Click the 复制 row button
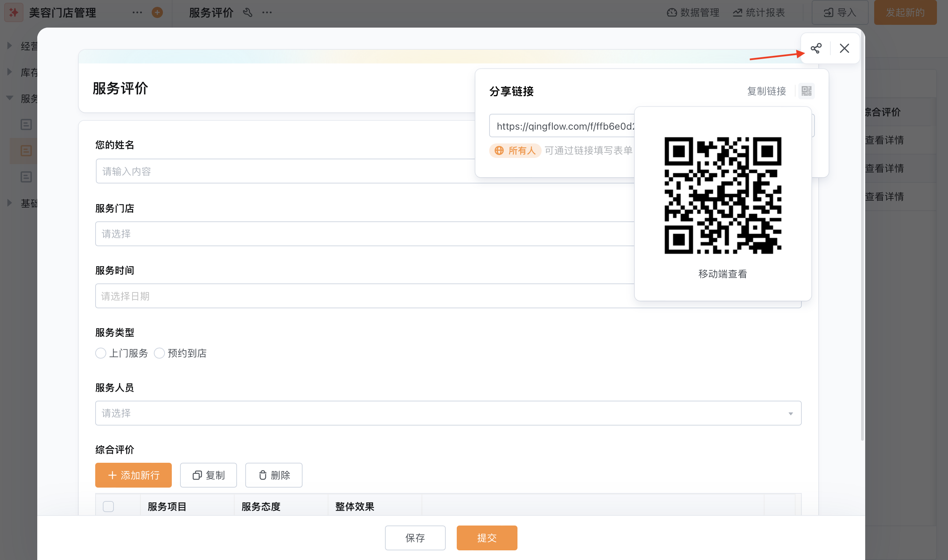Screen dimensions: 948x560 pos(208,475)
